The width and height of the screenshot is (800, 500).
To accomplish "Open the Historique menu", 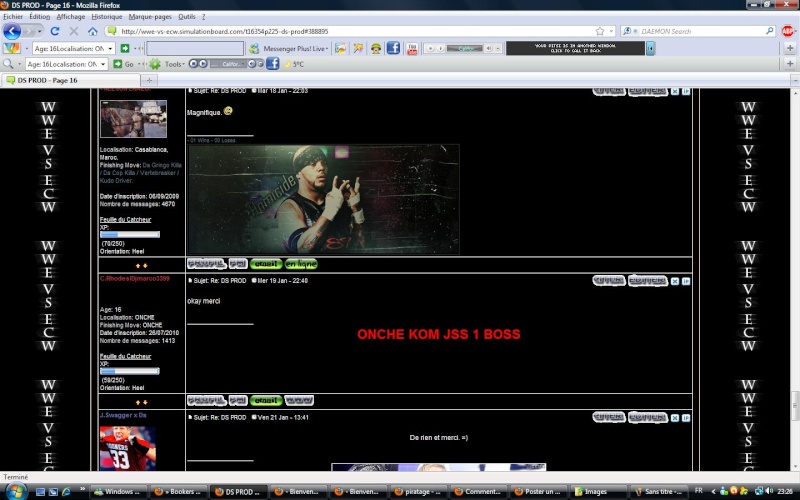I will click(107, 16).
